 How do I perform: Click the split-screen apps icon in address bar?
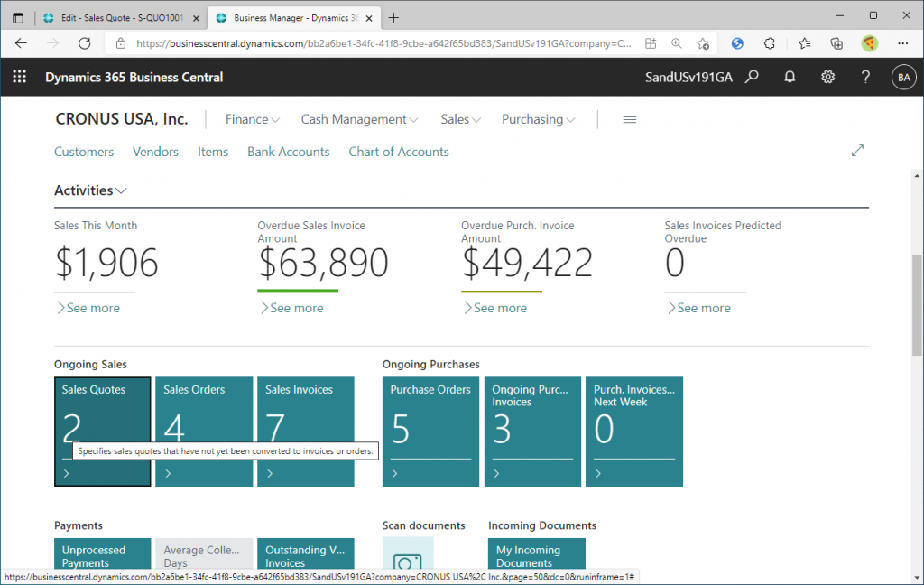651,43
